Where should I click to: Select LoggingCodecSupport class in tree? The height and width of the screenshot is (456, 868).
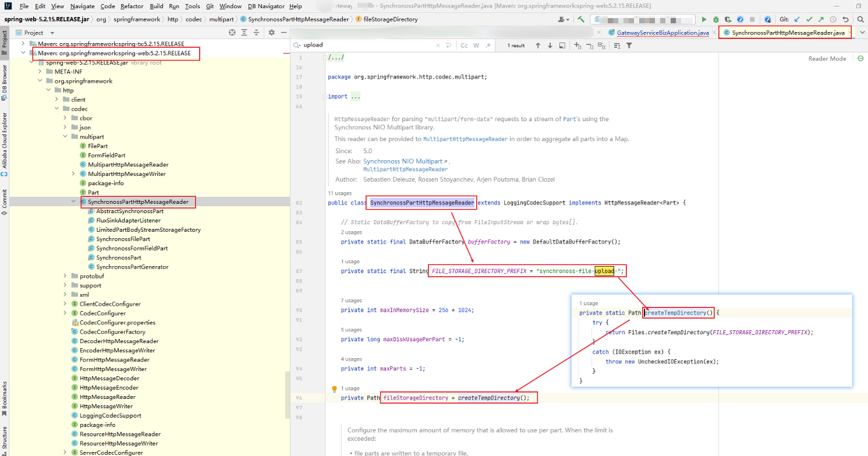pos(110,415)
